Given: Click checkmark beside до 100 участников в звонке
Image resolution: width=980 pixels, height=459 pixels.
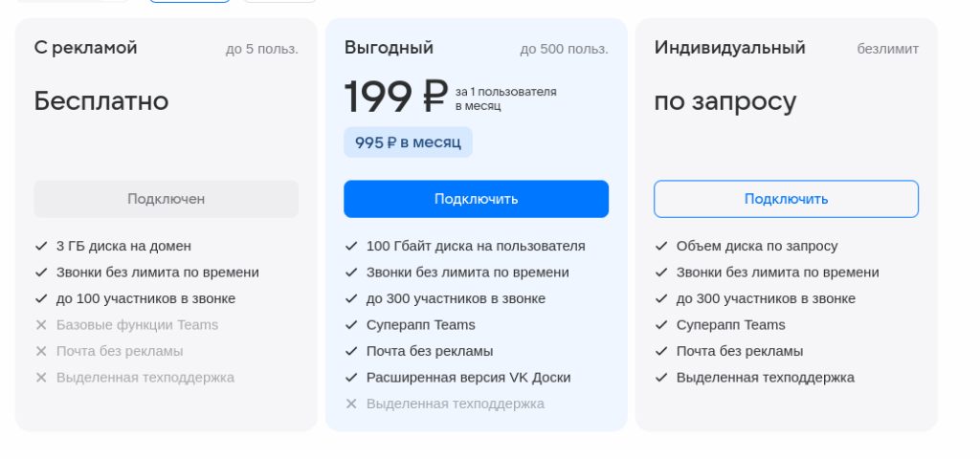Looking at the screenshot, I should coord(41,298).
